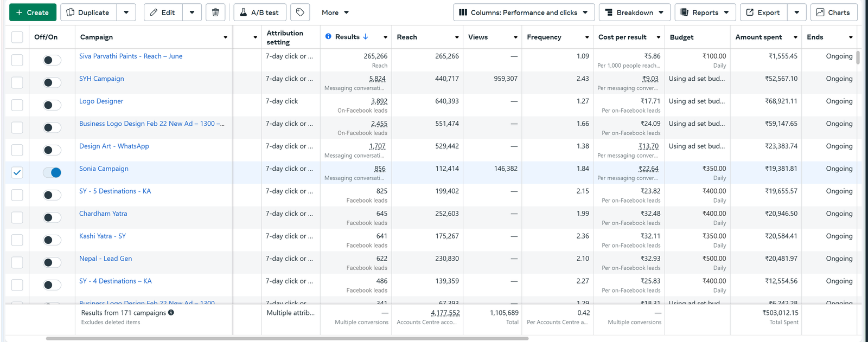Open the Chardham Yatra campaign link
This screenshot has height=342, width=868.
(103, 214)
